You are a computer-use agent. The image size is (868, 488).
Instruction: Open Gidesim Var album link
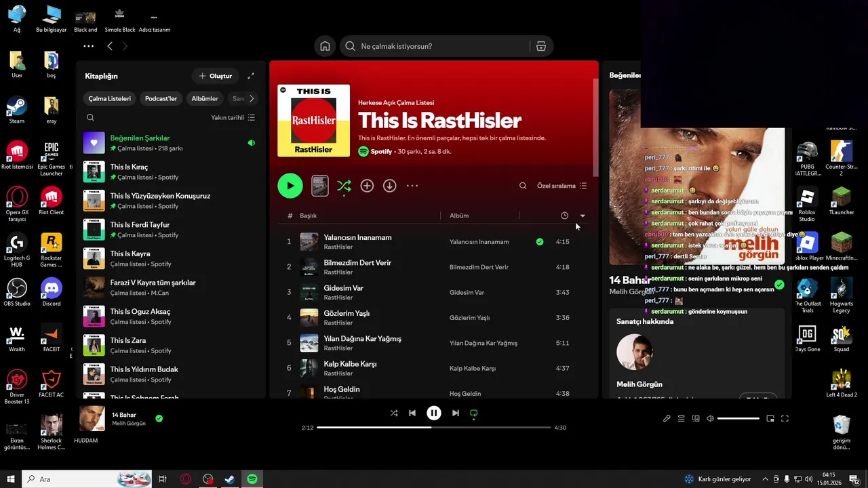[x=467, y=293]
